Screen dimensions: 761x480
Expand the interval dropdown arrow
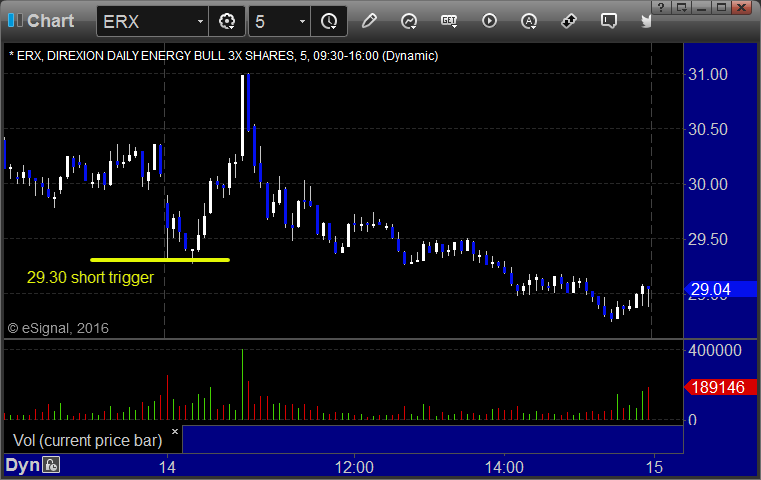coord(302,21)
